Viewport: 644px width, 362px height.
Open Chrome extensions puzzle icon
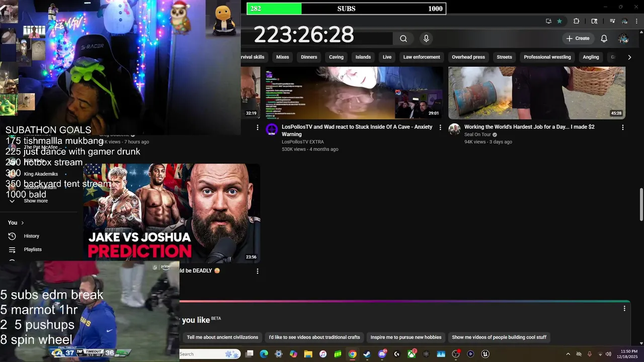[x=577, y=21]
